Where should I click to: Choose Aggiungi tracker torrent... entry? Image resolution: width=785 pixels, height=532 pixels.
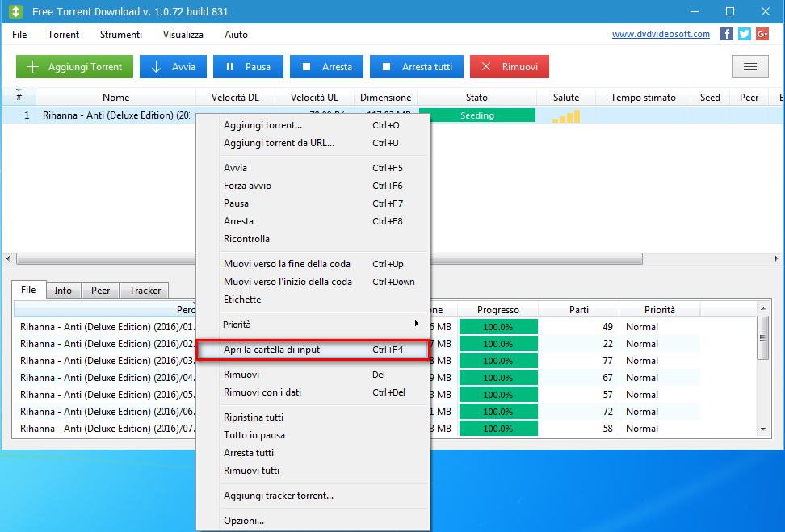pyautogui.click(x=313, y=496)
